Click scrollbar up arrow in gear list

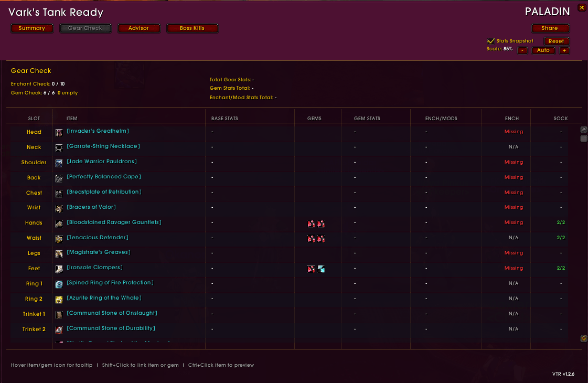pyautogui.click(x=583, y=130)
